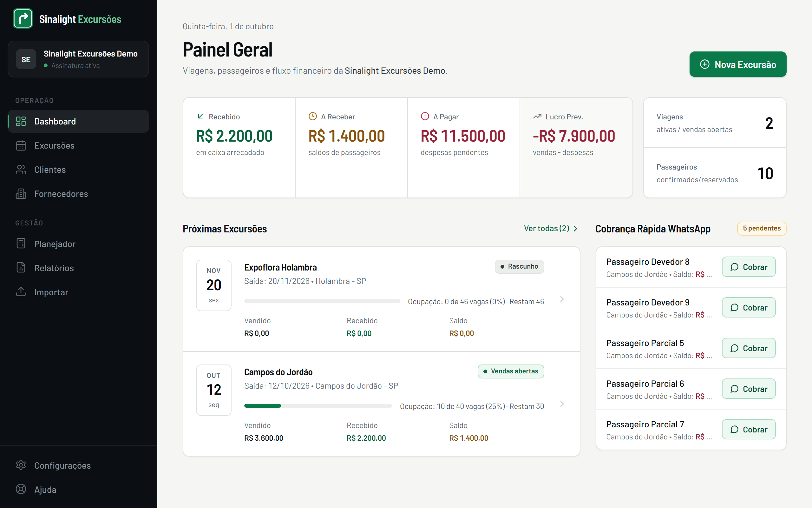
Task: Click the plus icon in Nova Excursão
Action: [704, 64]
